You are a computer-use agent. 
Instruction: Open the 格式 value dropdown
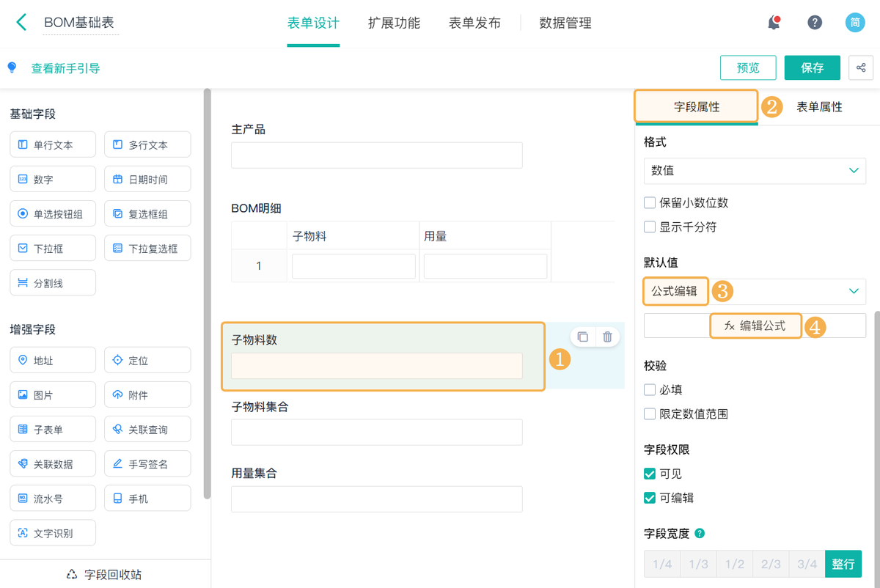click(755, 171)
